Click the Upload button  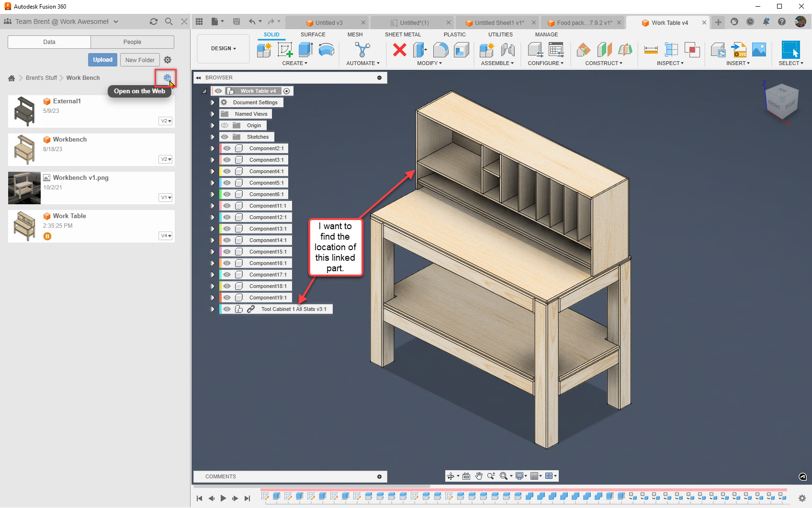pos(102,59)
